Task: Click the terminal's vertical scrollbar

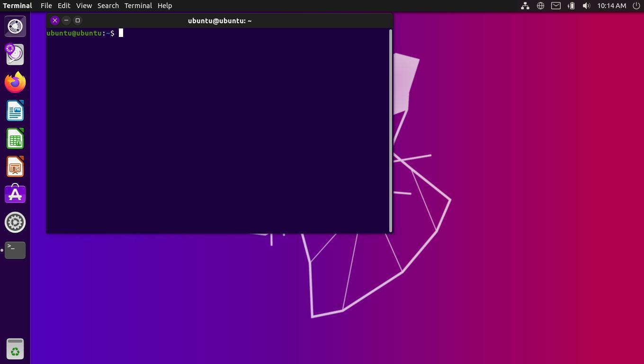Action: pyautogui.click(x=391, y=130)
